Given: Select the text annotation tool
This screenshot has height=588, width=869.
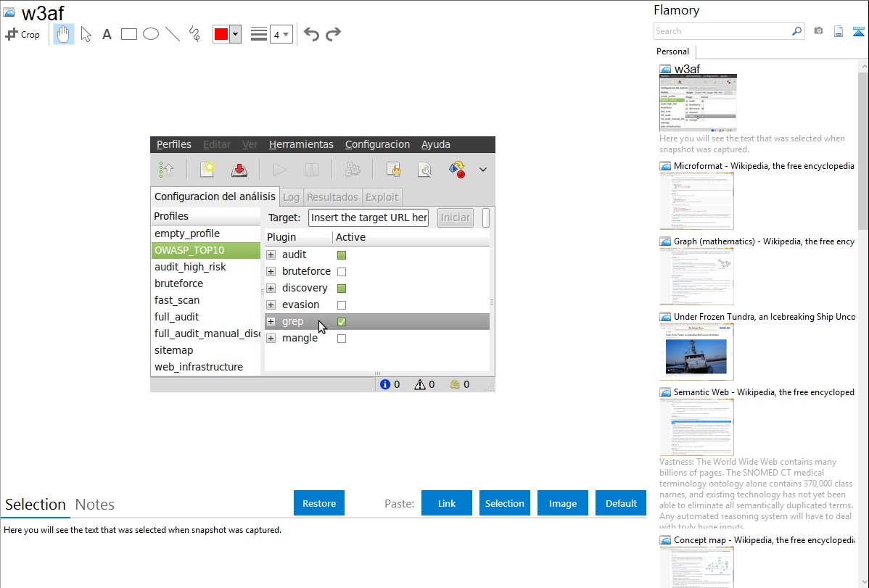Looking at the screenshot, I should coord(107,34).
